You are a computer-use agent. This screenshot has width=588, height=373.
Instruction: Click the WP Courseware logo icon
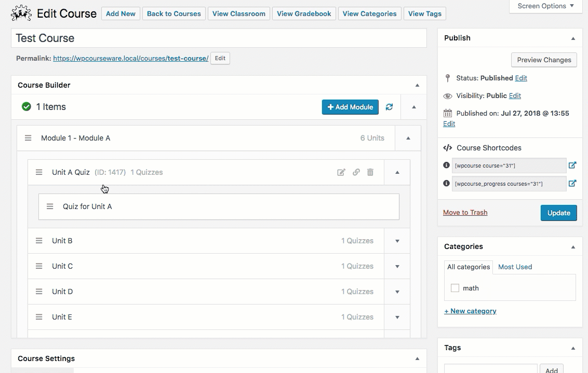coord(21,13)
